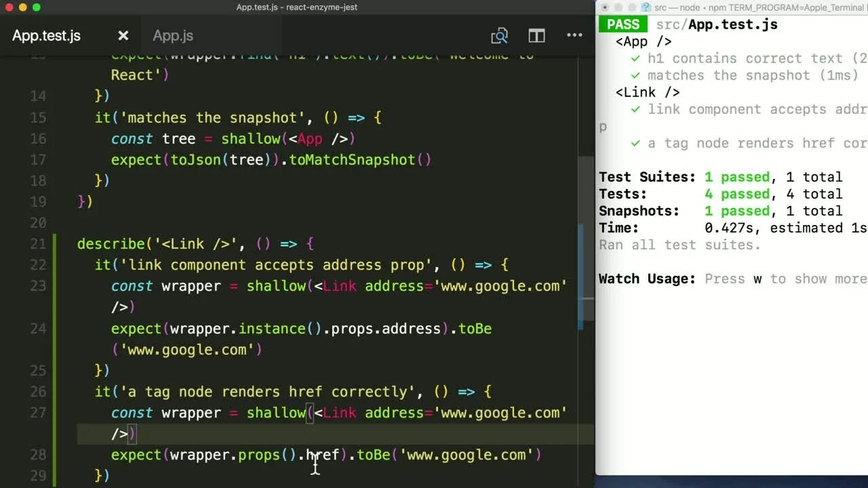Viewport: 868px width, 488px height.
Task: Click 'Tests:' 4 passed summary line
Action: click(x=721, y=194)
